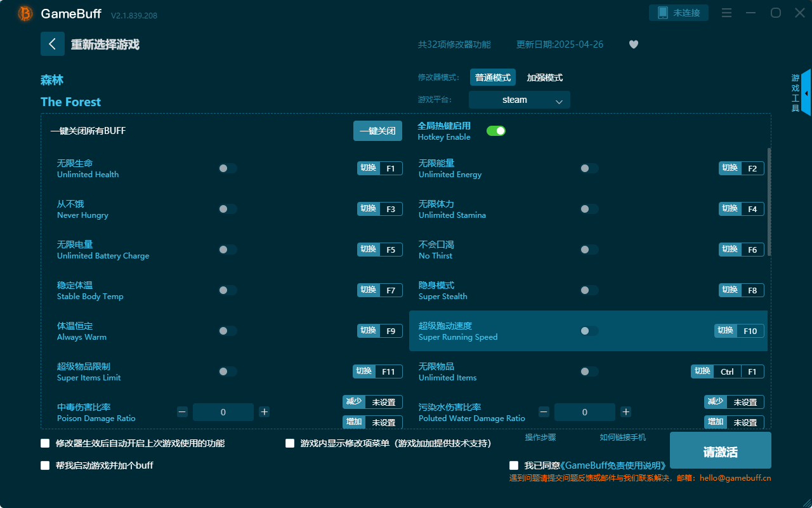Select the 普通模式 tab
Image resolution: width=812 pixels, height=508 pixels.
[492, 77]
